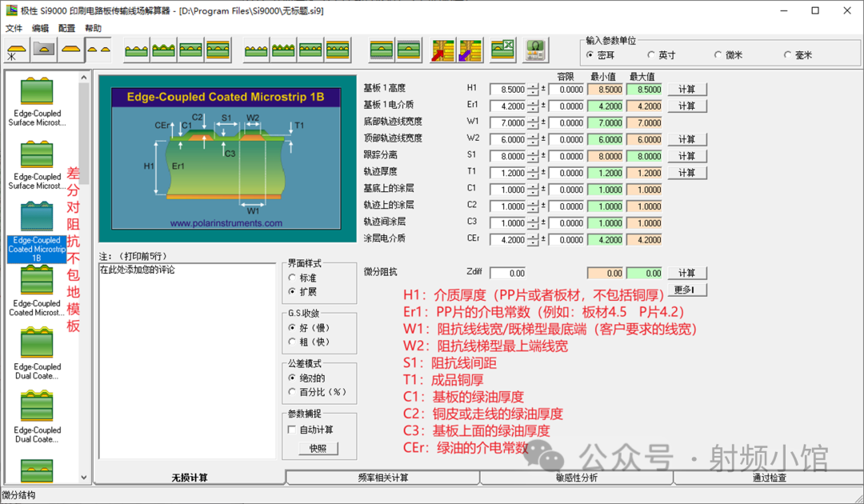Select 百分比（%） tolerance mode
Viewport: 864px width, 504px height.
click(292, 392)
